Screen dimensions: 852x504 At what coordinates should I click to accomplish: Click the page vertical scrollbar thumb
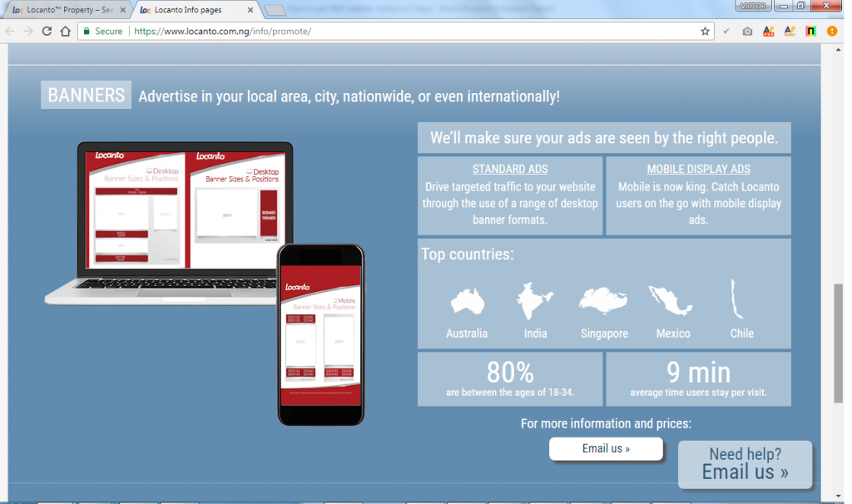tap(839, 343)
